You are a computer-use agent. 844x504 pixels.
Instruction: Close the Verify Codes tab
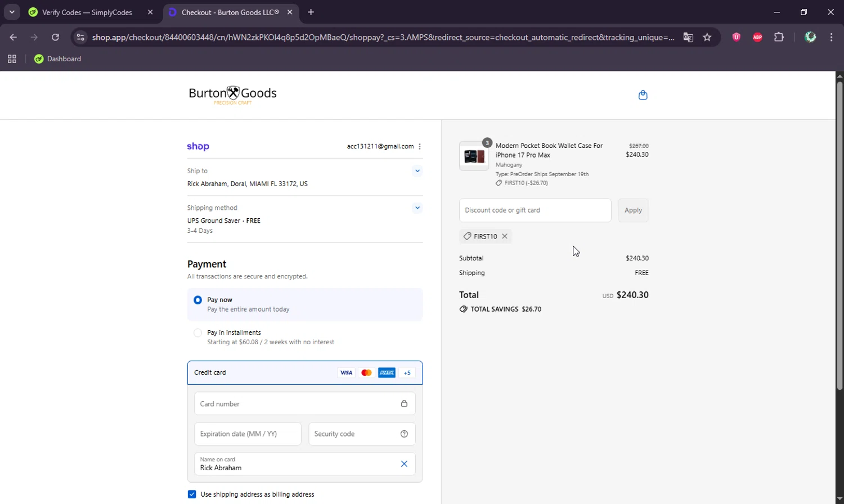pyautogui.click(x=150, y=12)
